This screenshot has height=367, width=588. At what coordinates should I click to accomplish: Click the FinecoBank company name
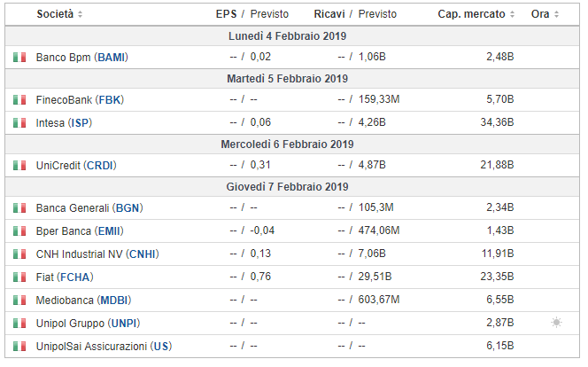coord(64,100)
